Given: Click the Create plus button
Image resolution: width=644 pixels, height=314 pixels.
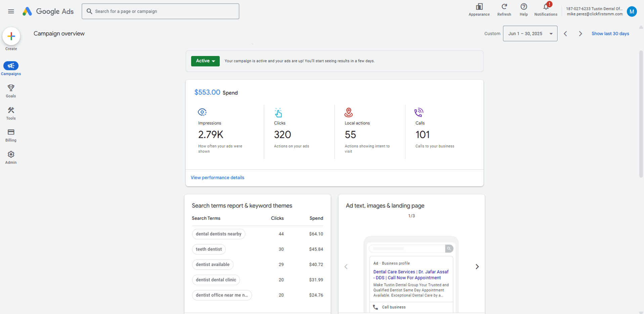Looking at the screenshot, I should (x=11, y=36).
